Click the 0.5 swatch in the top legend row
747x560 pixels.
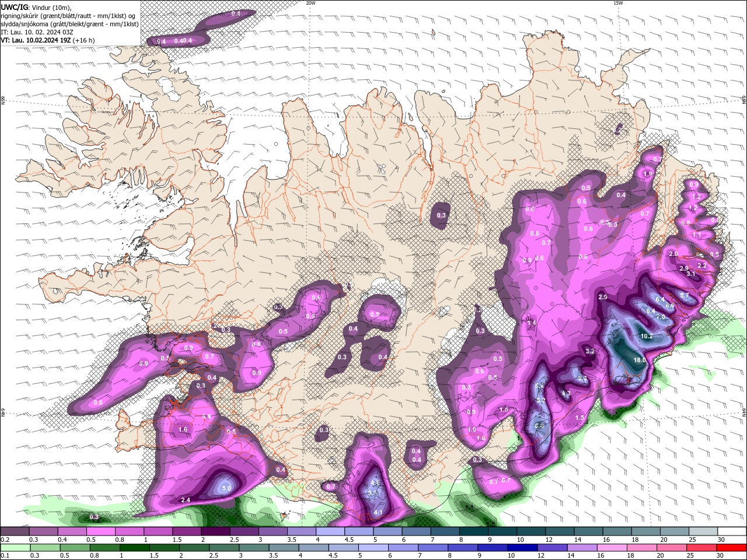(x=100, y=531)
